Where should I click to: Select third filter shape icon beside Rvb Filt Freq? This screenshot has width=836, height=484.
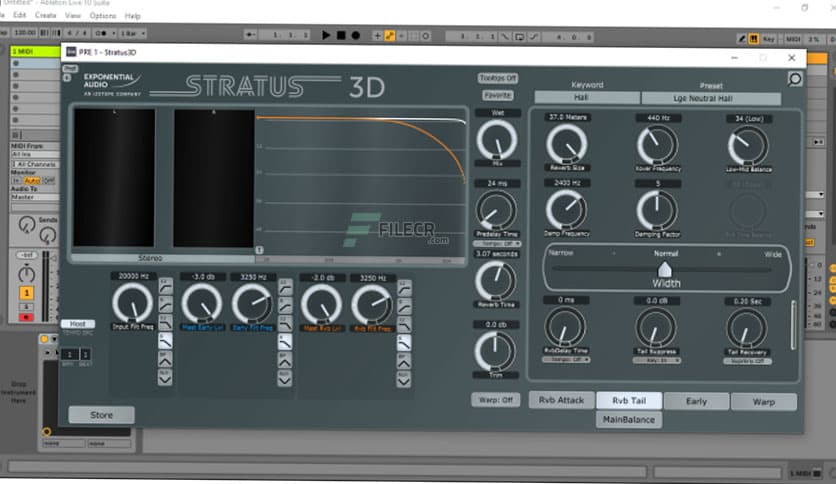404,325
